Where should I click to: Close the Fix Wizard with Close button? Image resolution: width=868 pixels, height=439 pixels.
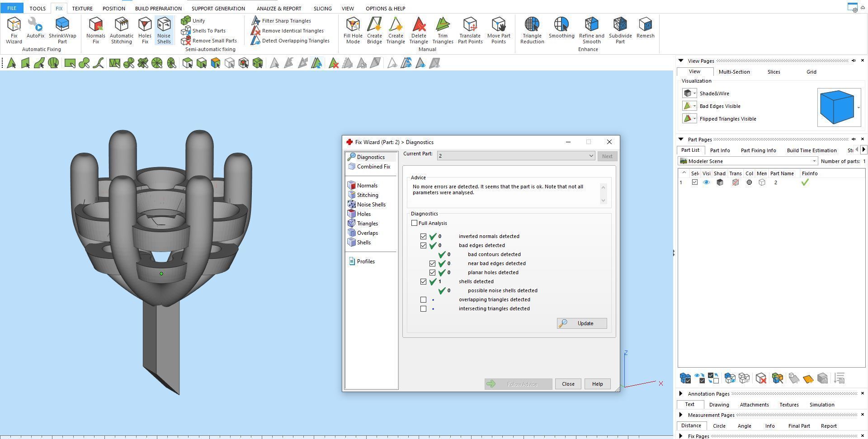[568, 384]
